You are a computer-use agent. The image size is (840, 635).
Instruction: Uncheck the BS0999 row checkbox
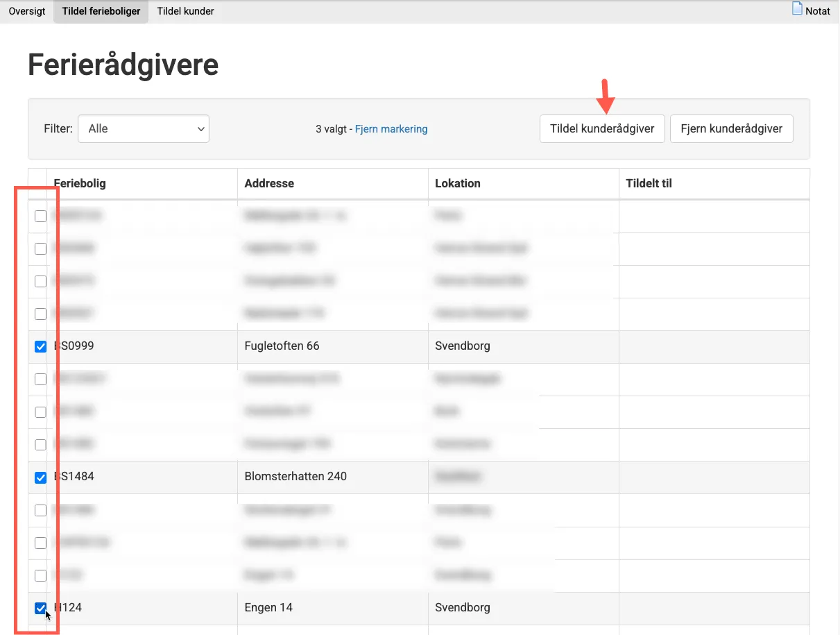pos(41,346)
